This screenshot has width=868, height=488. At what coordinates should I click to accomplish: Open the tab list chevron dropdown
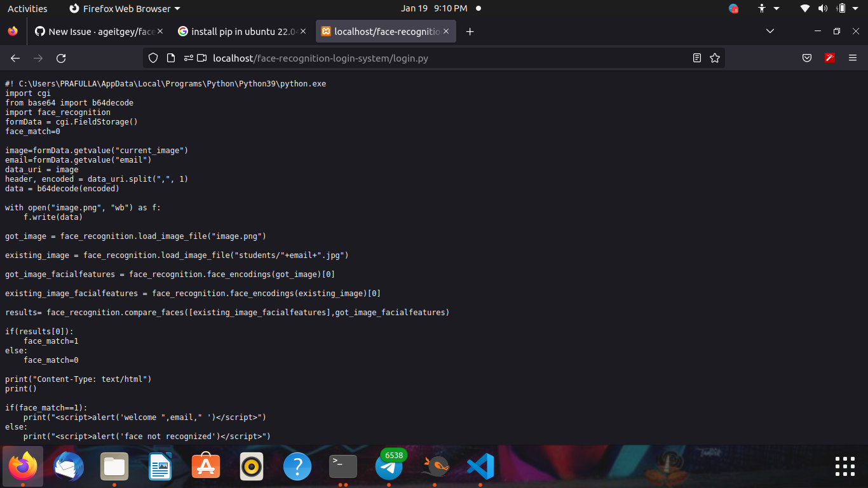[770, 30]
